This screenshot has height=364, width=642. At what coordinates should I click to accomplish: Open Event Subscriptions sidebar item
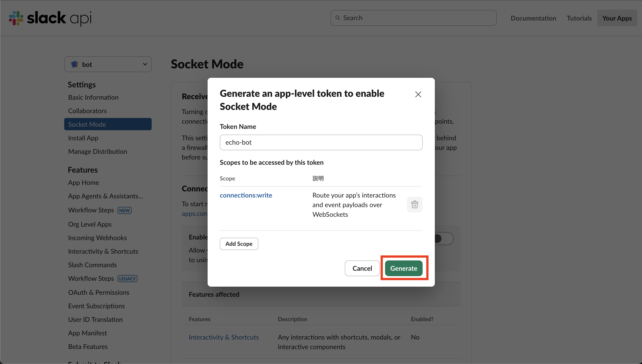click(96, 306)
